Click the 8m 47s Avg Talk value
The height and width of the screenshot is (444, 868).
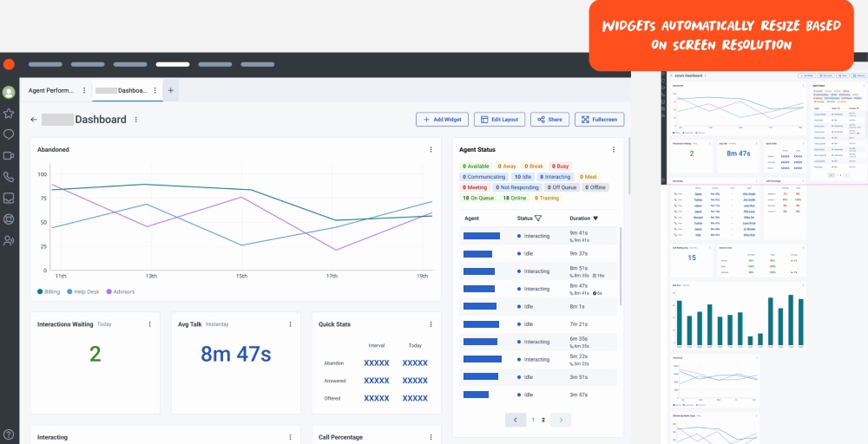coord(236,354)
